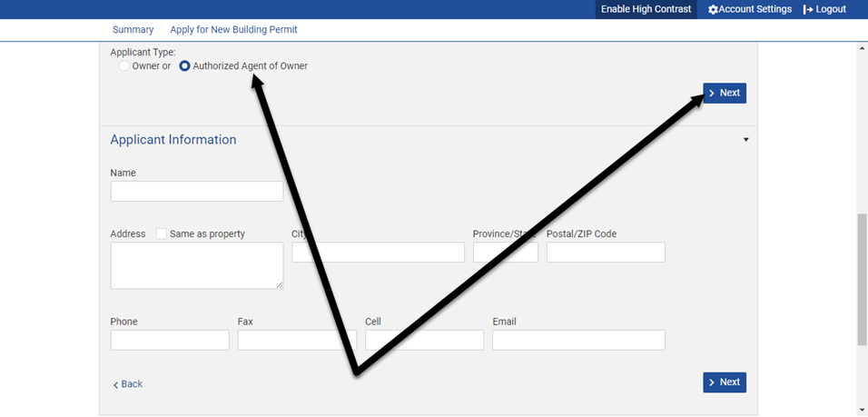Click the Email input field
868x417 pixels.
click(578, 340)
